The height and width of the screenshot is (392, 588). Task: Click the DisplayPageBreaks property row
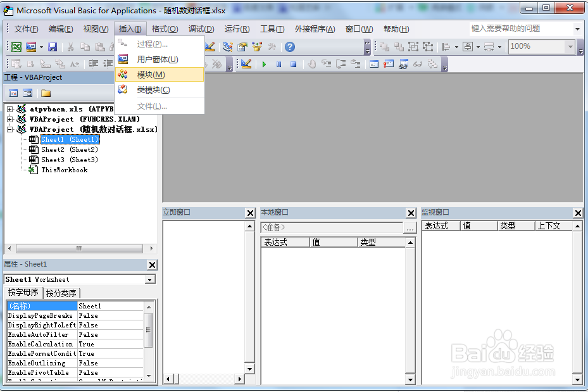coord(75,316)
